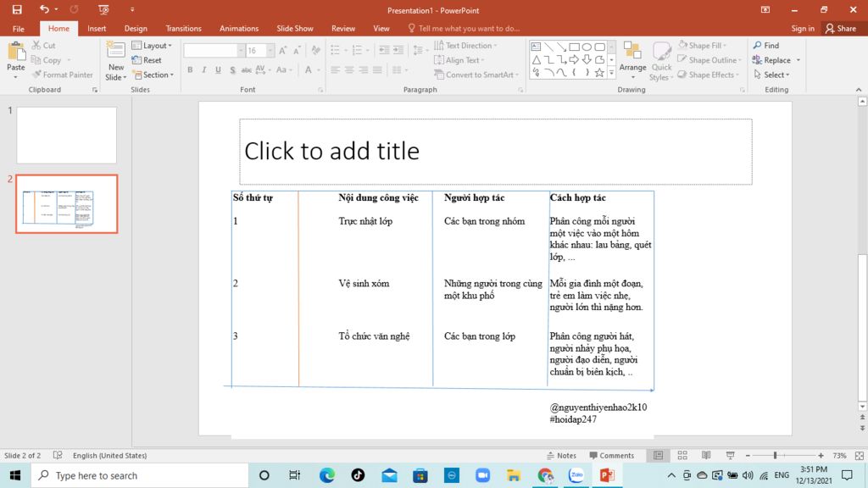Justify the text

pos(377,69)
